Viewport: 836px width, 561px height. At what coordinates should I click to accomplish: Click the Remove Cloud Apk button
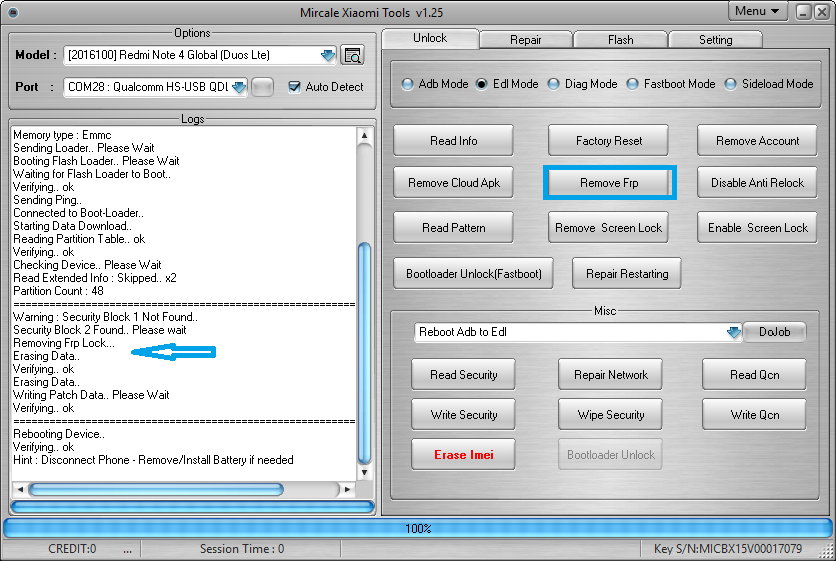454,183
